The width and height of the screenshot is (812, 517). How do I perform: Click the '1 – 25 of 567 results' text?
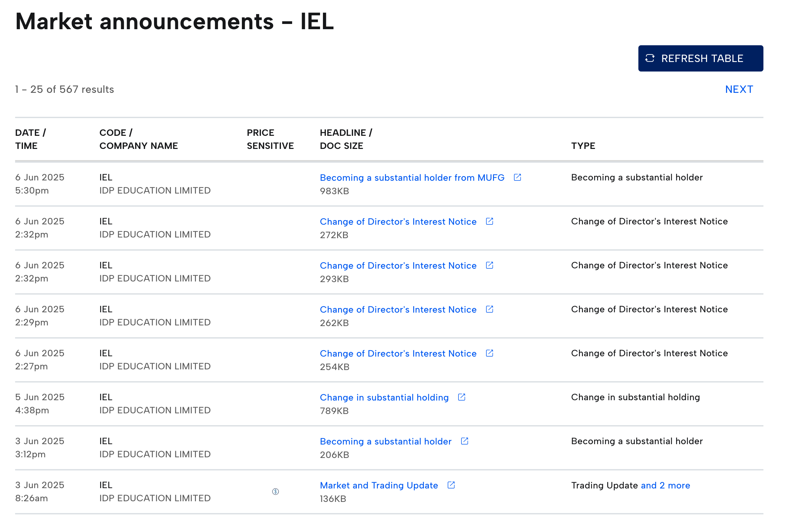pos(64,89)
